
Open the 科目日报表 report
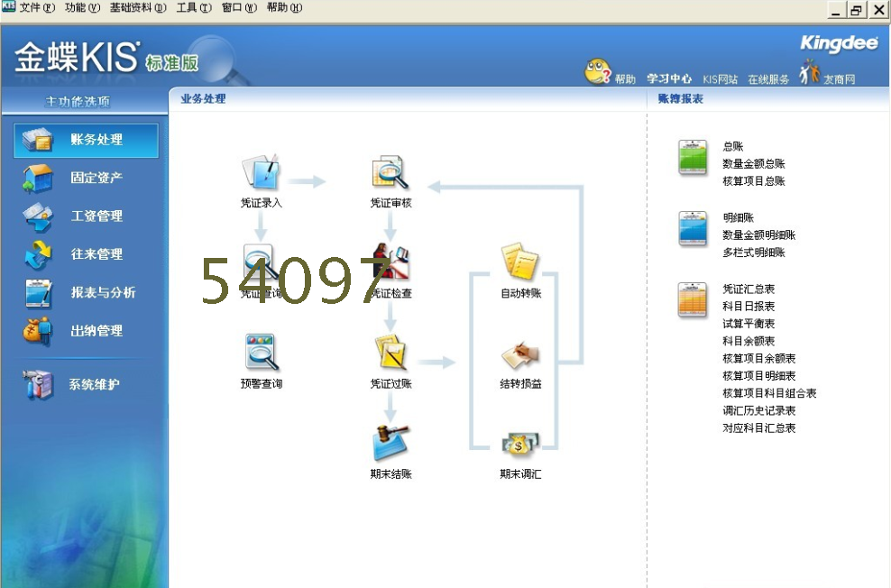pyautogui.click(x=749, y=307)
